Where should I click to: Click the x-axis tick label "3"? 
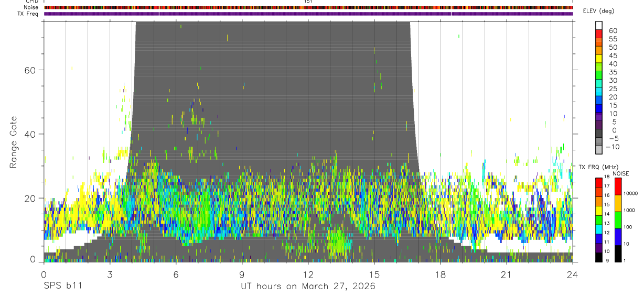(x=110, y=274)
